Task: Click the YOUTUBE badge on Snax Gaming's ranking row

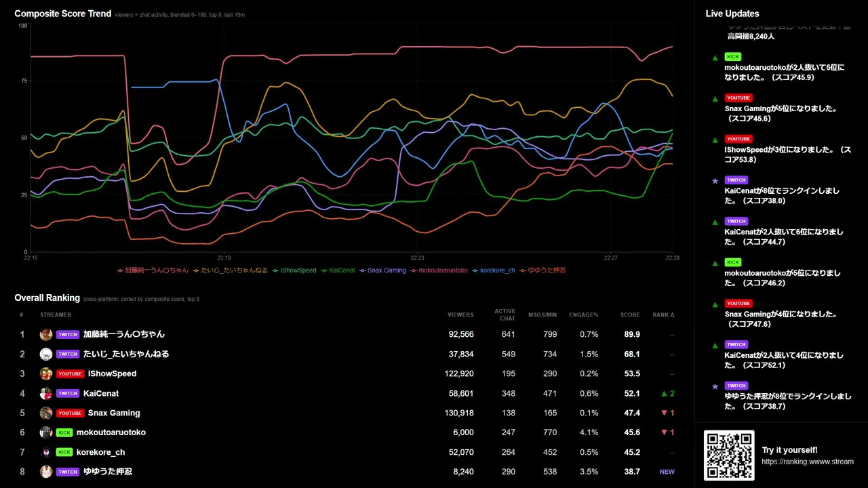Action: point(71,413)
